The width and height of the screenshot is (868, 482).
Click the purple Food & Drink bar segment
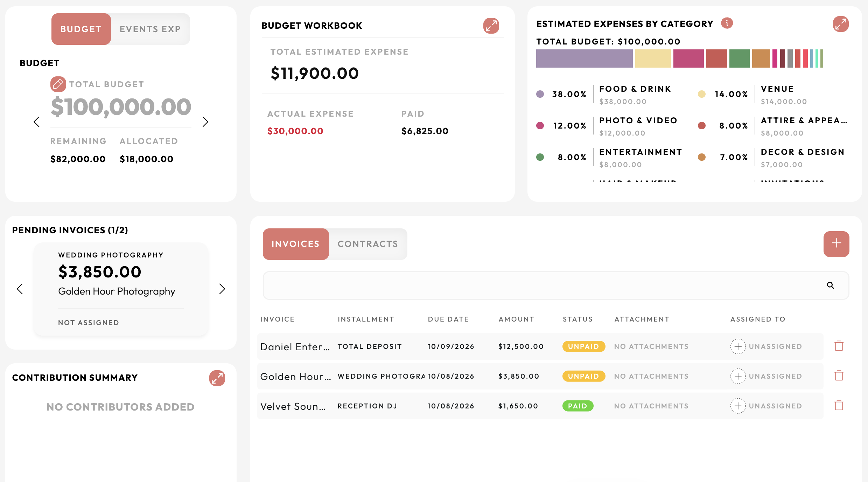pyautogui.click(x=584, y=58)
